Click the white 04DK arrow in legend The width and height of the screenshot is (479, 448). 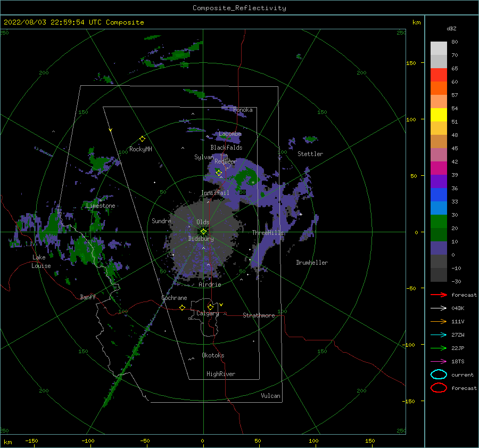(439, 308)
